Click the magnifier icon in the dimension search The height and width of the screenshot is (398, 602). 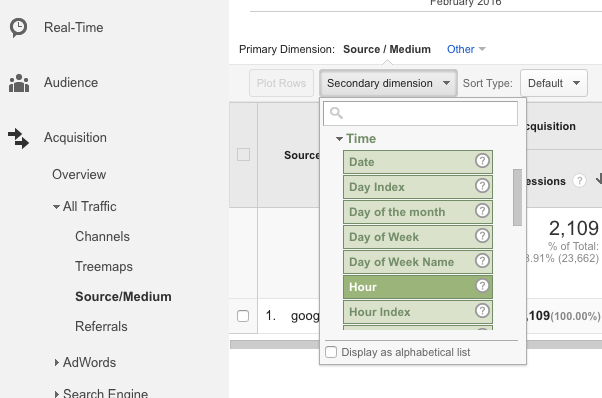click(x=336, y=113)
